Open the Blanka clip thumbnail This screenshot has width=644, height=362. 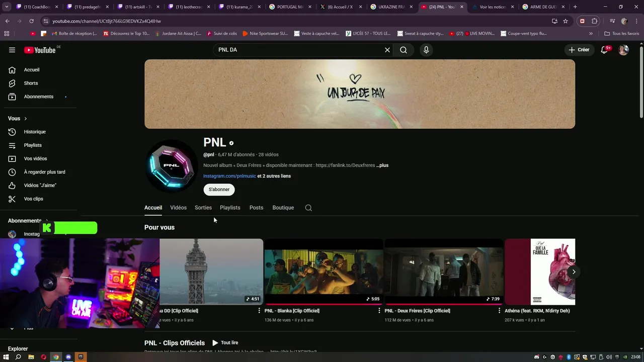(324, 272)
